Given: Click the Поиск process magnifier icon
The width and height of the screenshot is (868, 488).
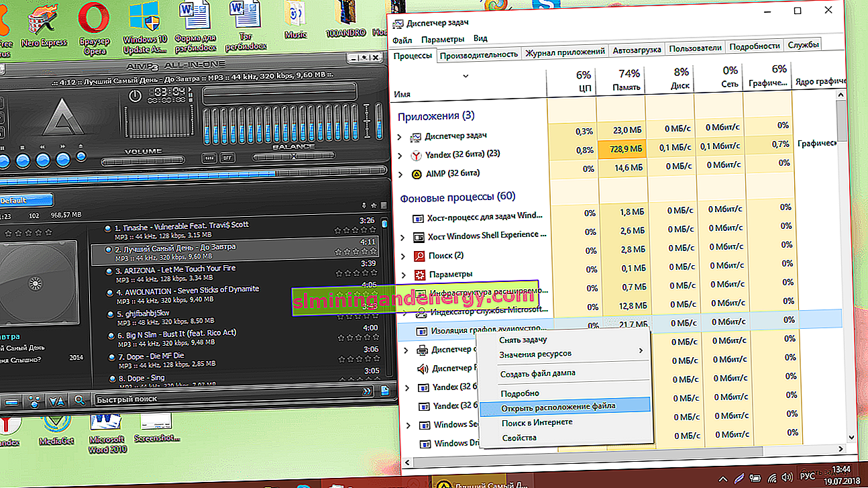Looking at the screenshot, I should [x=419, y=256].
